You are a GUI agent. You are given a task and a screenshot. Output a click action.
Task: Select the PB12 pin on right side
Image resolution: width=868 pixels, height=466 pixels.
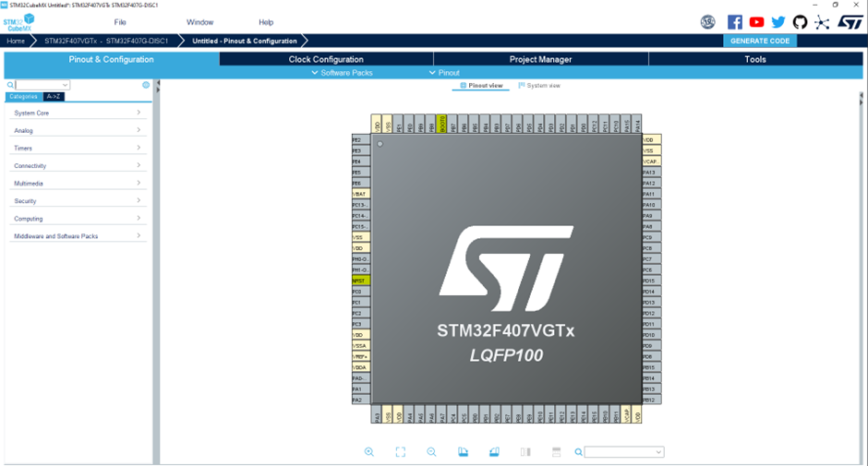pos(651,400)
